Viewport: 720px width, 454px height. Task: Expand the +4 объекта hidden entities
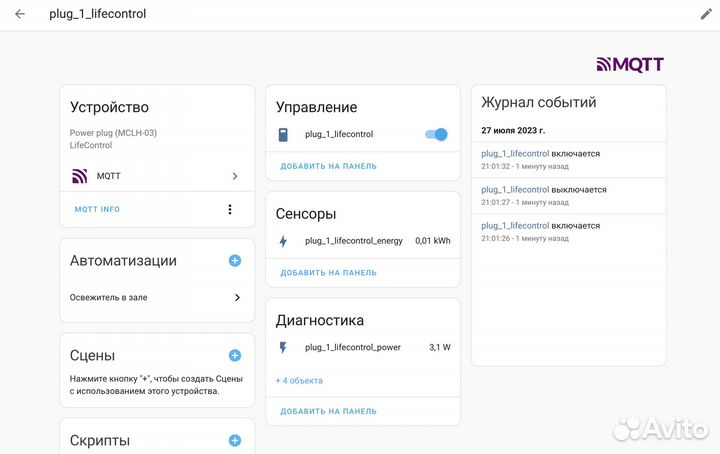coord(299,381)
